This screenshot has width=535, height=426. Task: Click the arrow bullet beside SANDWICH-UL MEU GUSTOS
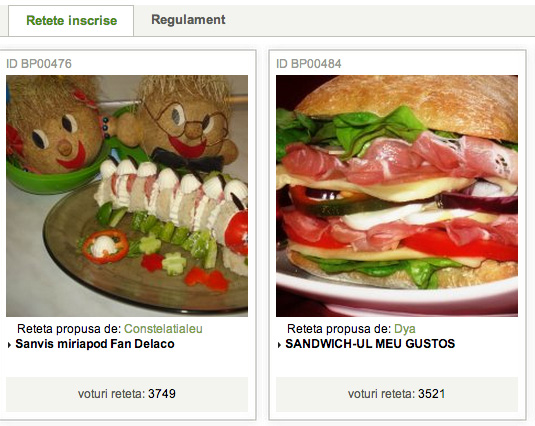click(279, 345)
